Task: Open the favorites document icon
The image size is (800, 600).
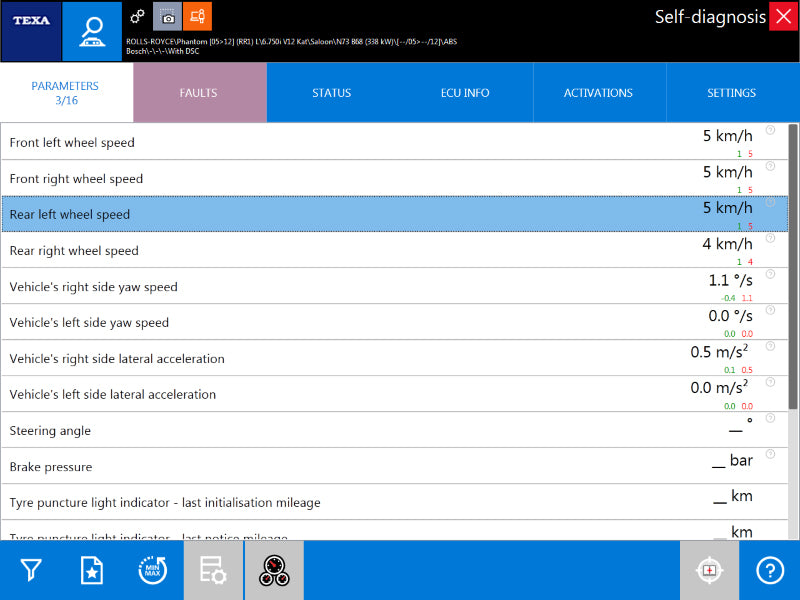Action: tap(92, 571)
